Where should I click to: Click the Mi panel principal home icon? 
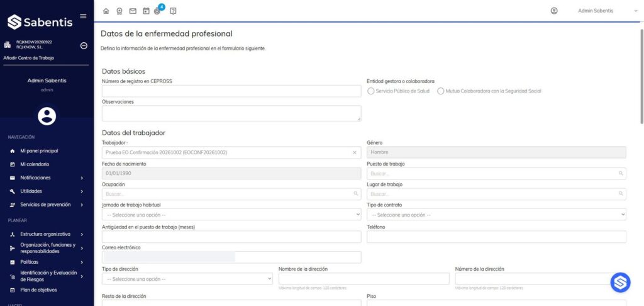pos(13,151)
